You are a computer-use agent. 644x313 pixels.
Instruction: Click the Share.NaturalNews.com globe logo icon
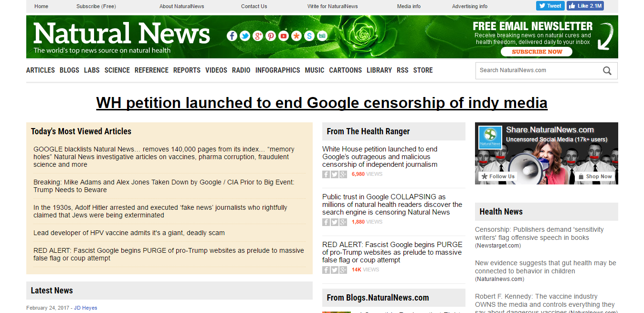pyautogui.click(x=490, y=138)
